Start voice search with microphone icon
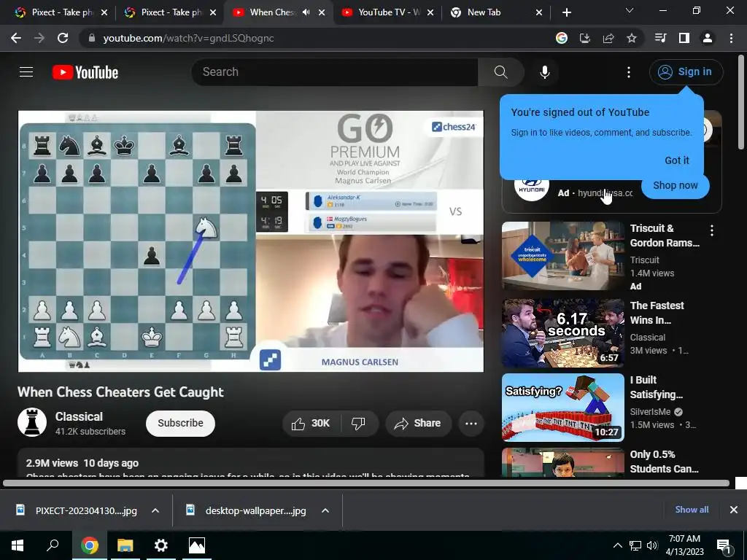The width and height of the screenshot is (747, 560). [x=544, y=72]
